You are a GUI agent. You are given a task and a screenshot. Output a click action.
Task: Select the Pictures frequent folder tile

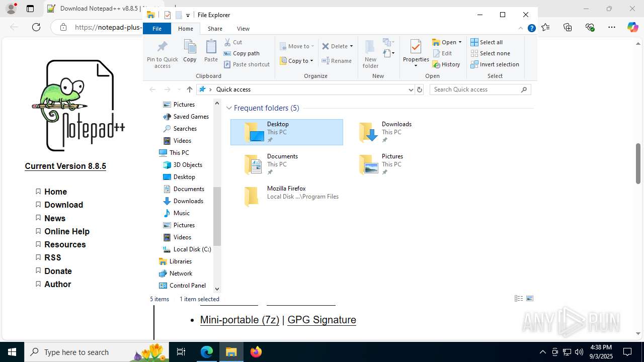click(x=401, y=164)
